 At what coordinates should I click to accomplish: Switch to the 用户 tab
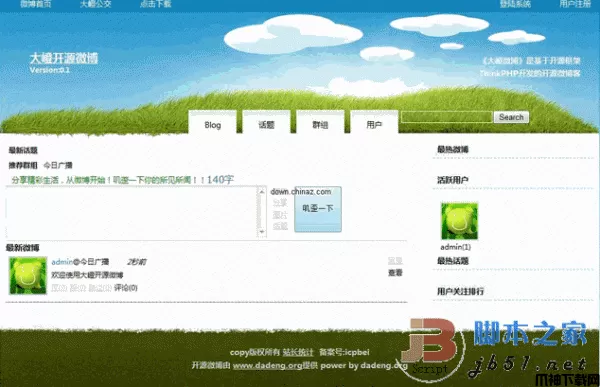pyautogui.click(x=374, y=123)
